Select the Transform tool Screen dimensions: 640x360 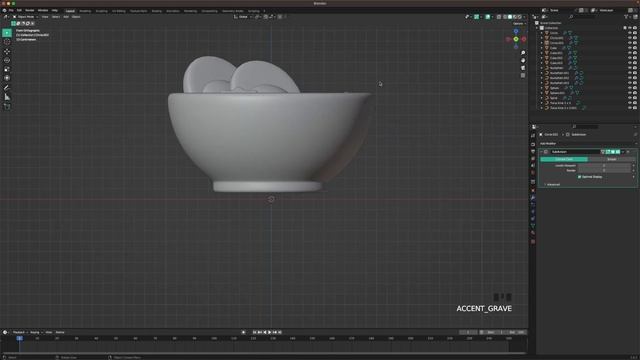[x=7, y=78]
